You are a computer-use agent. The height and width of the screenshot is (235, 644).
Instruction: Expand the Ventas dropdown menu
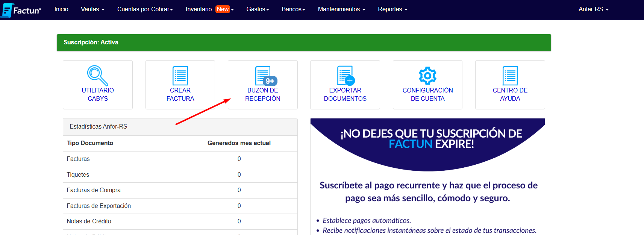[92, 9]
